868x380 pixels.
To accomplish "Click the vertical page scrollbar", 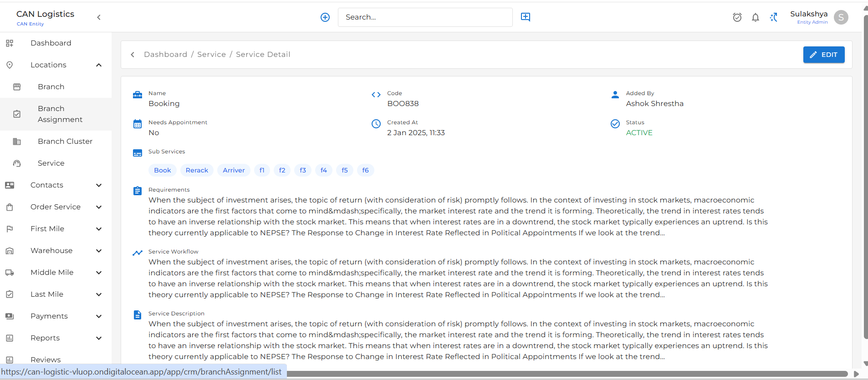I will (866, 177).
